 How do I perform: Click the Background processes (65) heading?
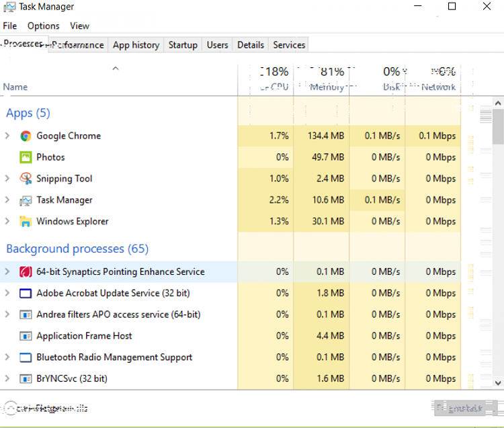click(77, 249)
